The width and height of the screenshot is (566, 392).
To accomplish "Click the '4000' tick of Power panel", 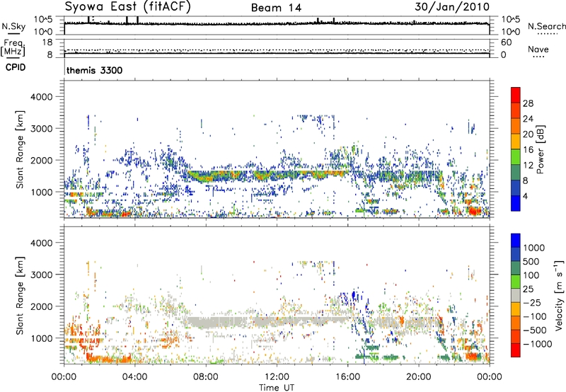I will pyautogui.click(x=42, y=97).
